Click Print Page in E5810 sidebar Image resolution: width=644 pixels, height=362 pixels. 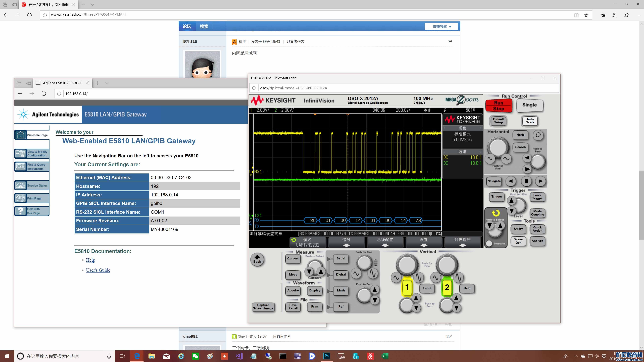tap(32, 198)
